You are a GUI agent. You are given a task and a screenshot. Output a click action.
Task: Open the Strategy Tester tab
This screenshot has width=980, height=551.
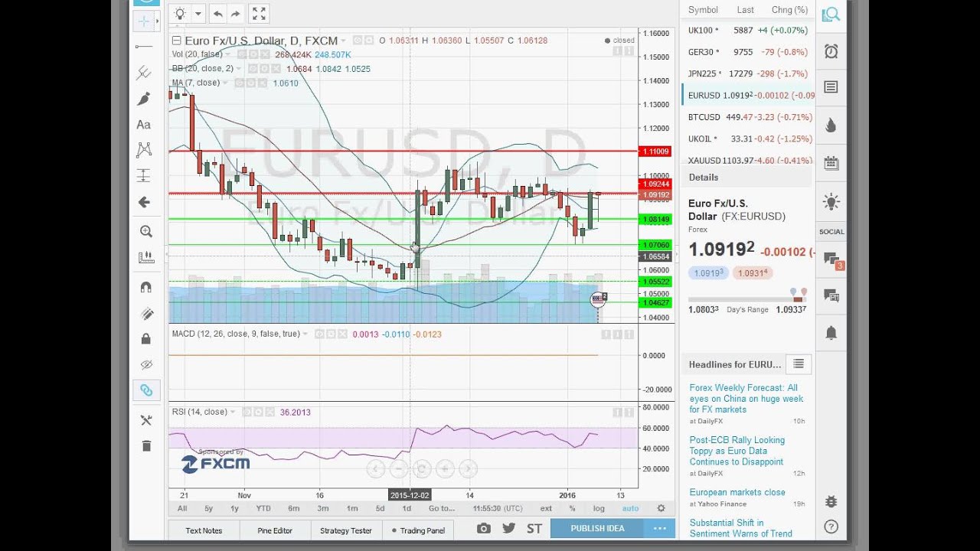point(346,530)
